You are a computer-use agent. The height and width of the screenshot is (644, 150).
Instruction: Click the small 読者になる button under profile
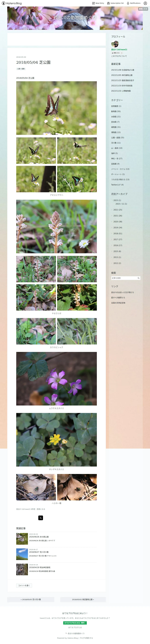(x=116, y=53)
